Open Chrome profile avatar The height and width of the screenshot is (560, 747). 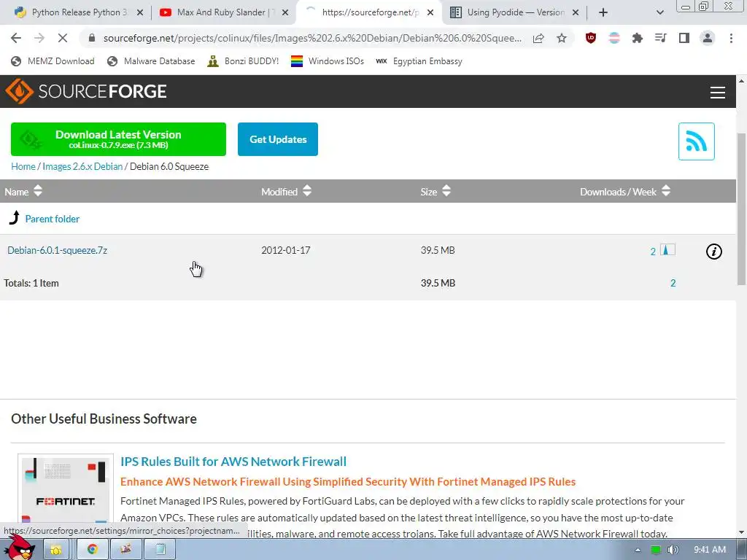tap(708, 38)
